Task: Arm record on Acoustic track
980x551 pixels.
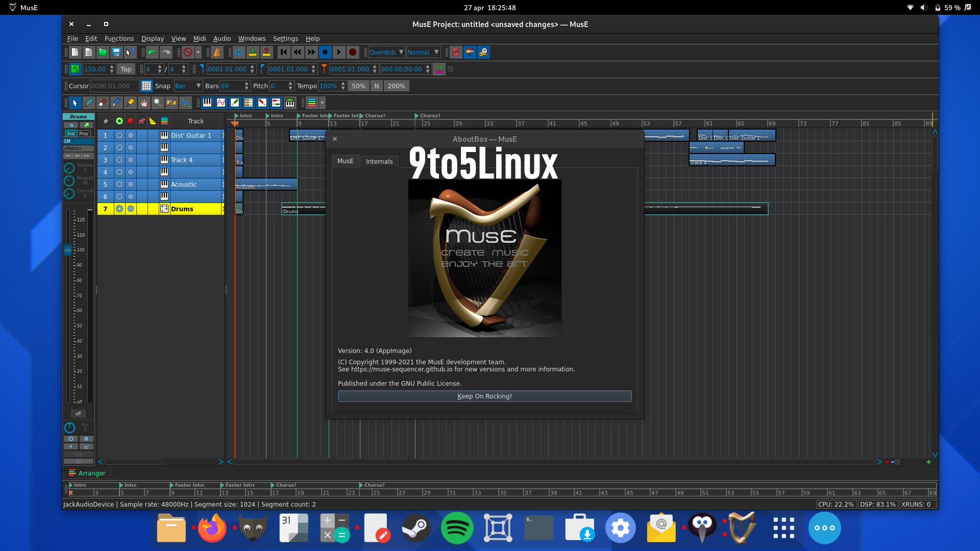Action: [131, 184]
